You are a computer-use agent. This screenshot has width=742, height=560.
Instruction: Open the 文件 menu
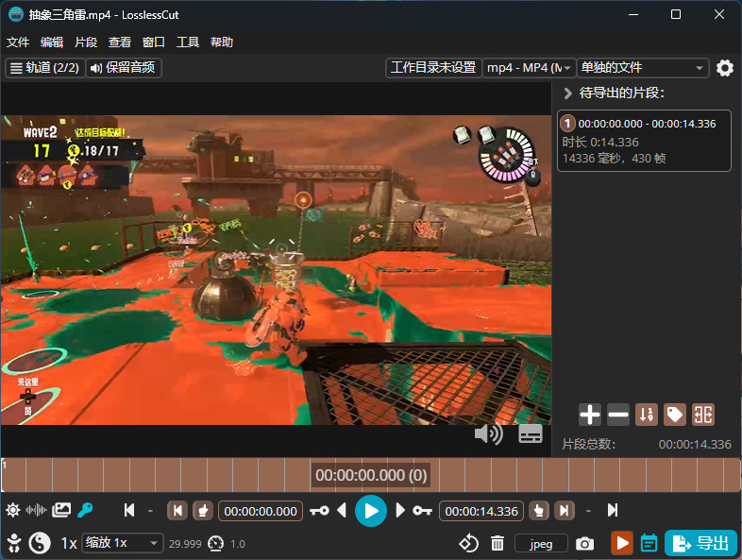pos(18,42)
